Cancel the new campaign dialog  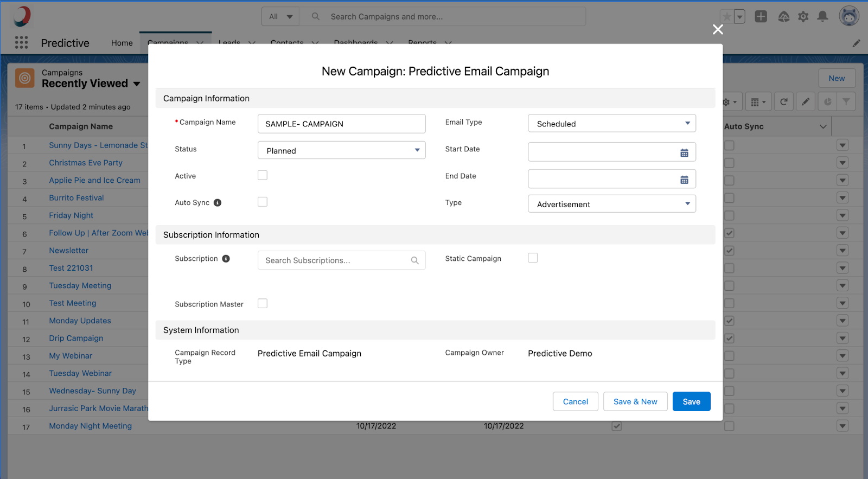(x=575, y=401)
